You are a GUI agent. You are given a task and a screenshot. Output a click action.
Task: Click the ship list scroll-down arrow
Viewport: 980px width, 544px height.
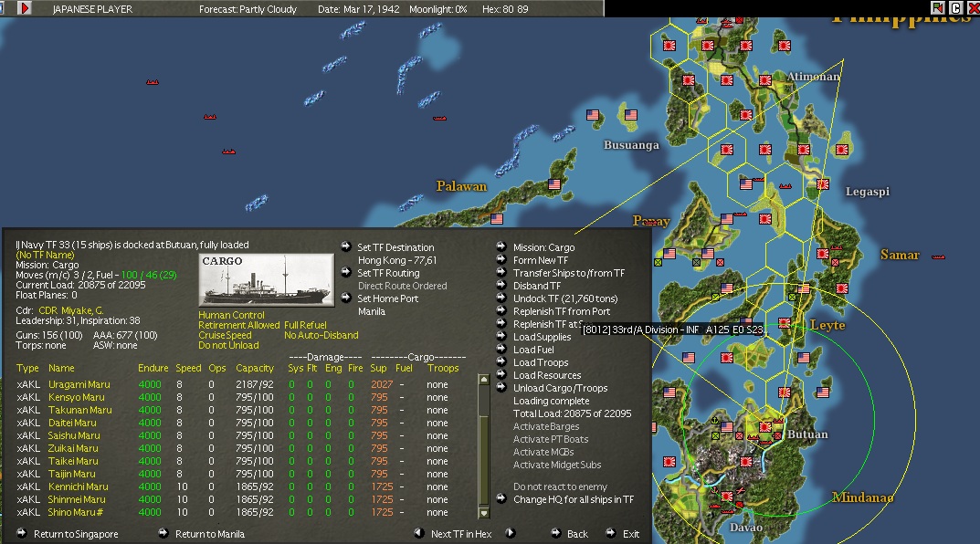point(483,512)
